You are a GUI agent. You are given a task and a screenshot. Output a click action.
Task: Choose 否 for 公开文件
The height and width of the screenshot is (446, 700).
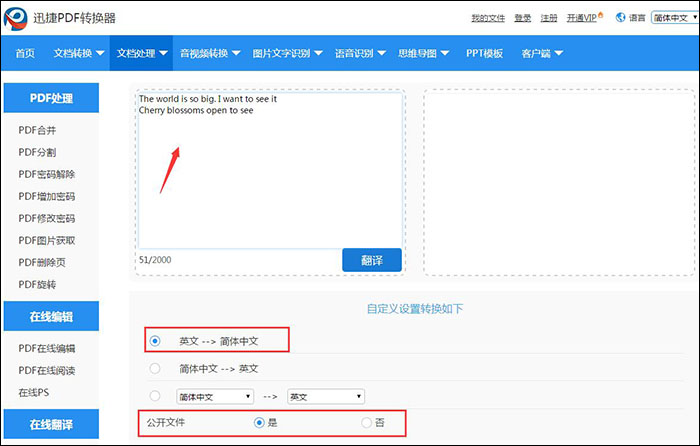366,423
